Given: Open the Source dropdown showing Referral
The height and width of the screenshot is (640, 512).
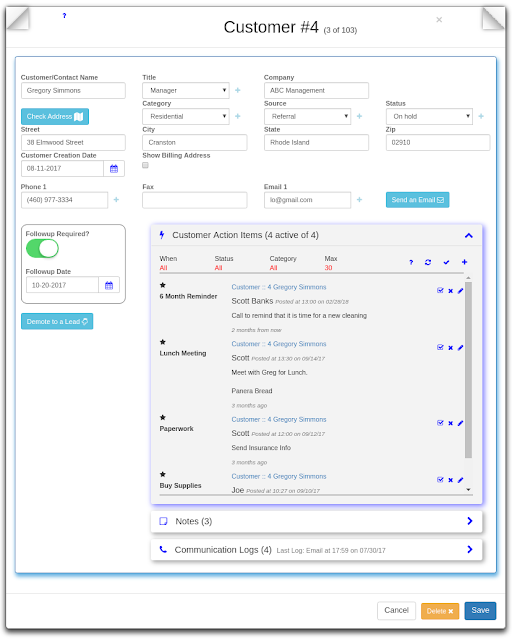Looking at the screenshot, I should point(307,116).
